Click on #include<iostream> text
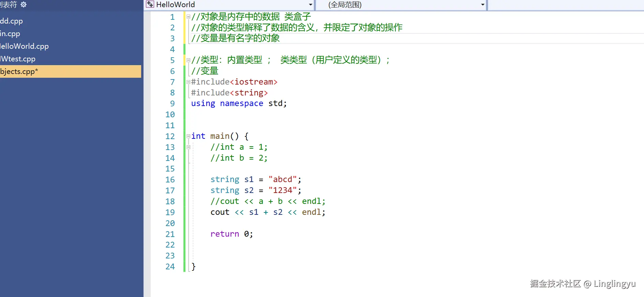The width and height of the screenshot is (644, 297). (234, 82)
